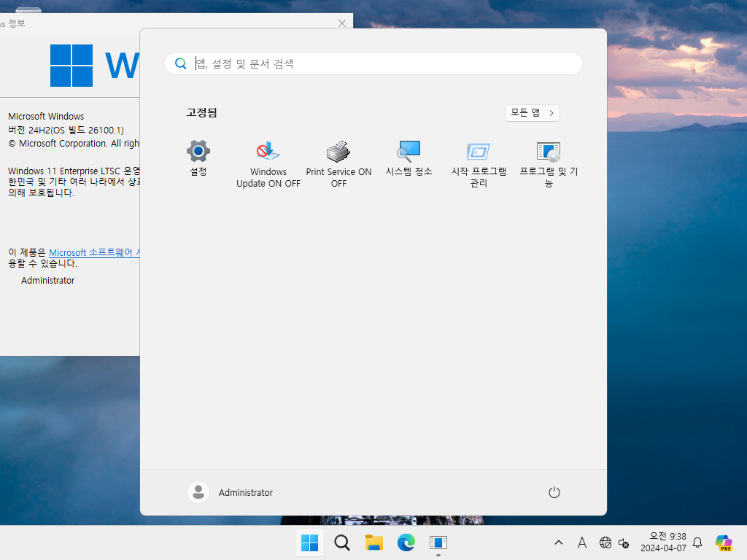This screenshot has width=747, height=560.
Task: Open Print Service ON OFF shortcut
Action: point(338,164)
